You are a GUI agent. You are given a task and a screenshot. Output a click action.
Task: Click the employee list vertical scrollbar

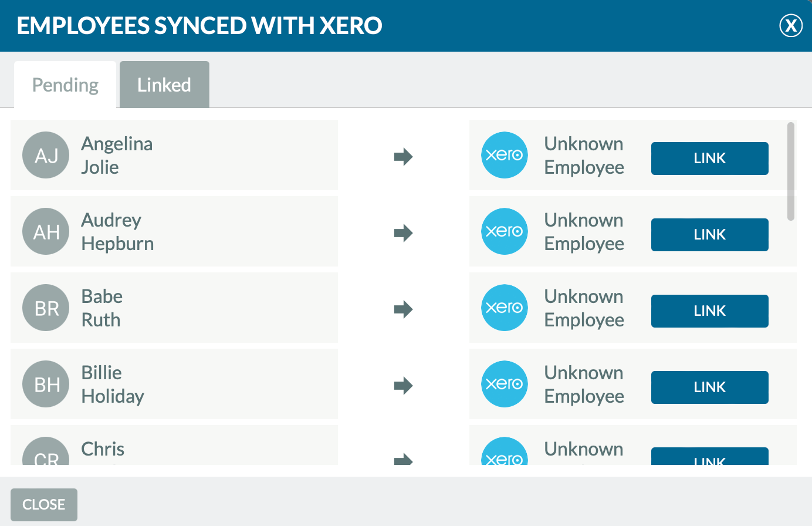tap(791, 171)
